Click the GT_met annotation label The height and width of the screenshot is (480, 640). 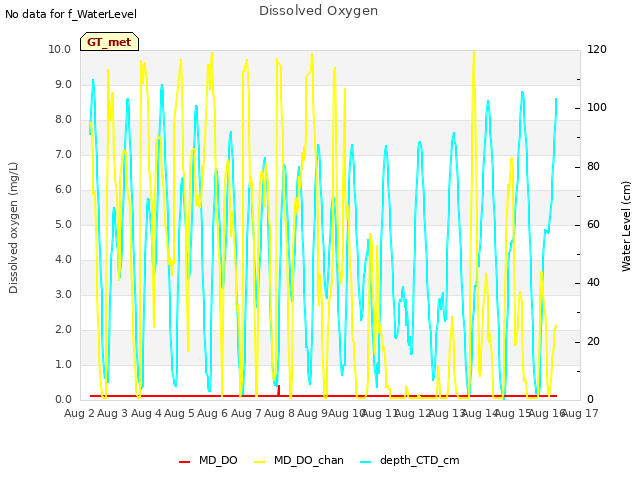(109, 42)
